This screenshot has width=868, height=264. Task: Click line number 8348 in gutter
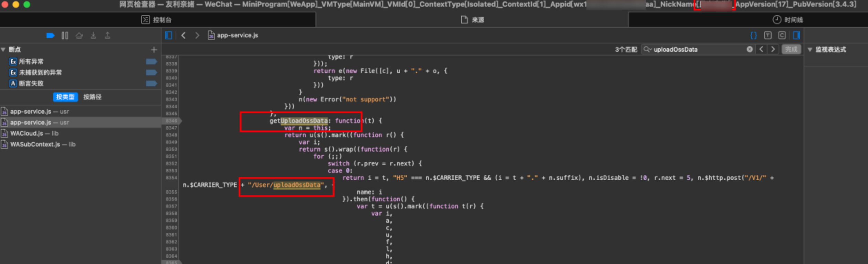click(x=171, y=135)
